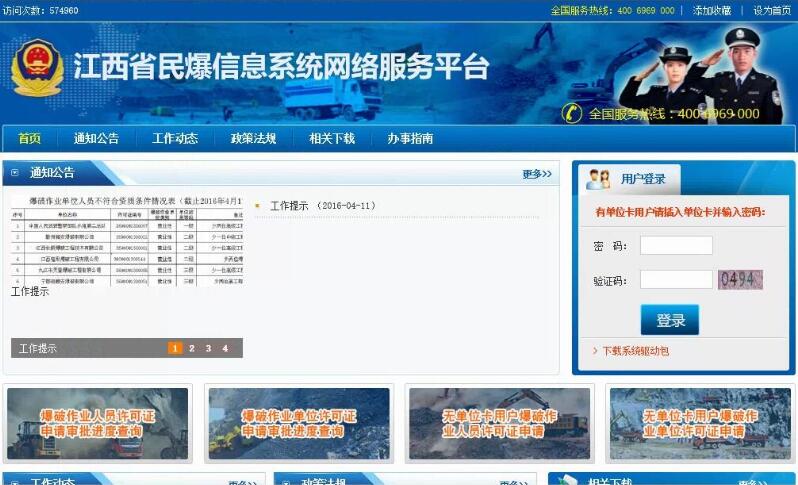Click the 登录 login button

[669, 320]
